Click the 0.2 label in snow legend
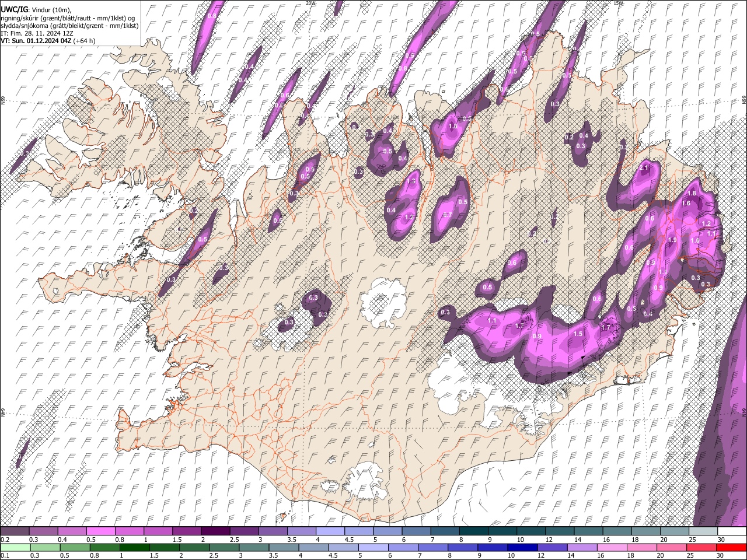The height and width of the screenshot is (560, 747). tap(5, 540)
